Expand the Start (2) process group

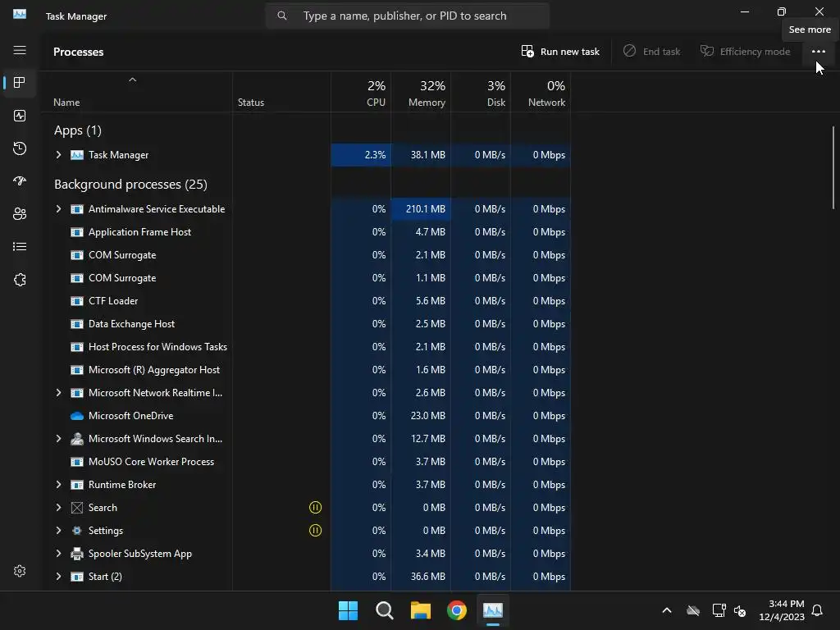click(58, 577)
